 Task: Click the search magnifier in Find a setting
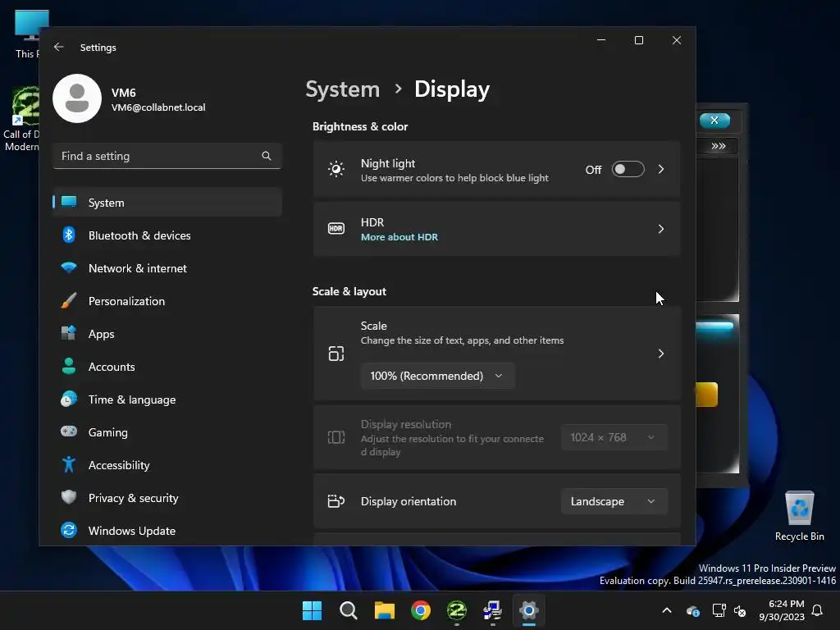pyautogui.click(x=267, y=156)
